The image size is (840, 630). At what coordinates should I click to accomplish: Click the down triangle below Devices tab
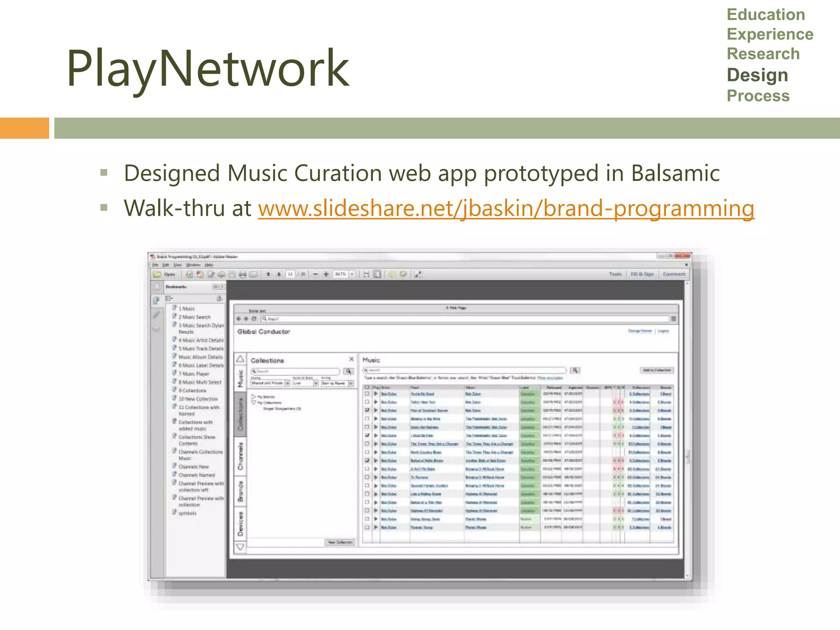pyautogui.click(x=240, y=547)
